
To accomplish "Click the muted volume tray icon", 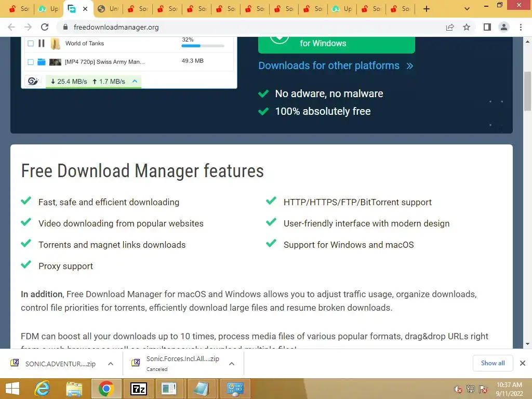I will (x=458, y=389).
